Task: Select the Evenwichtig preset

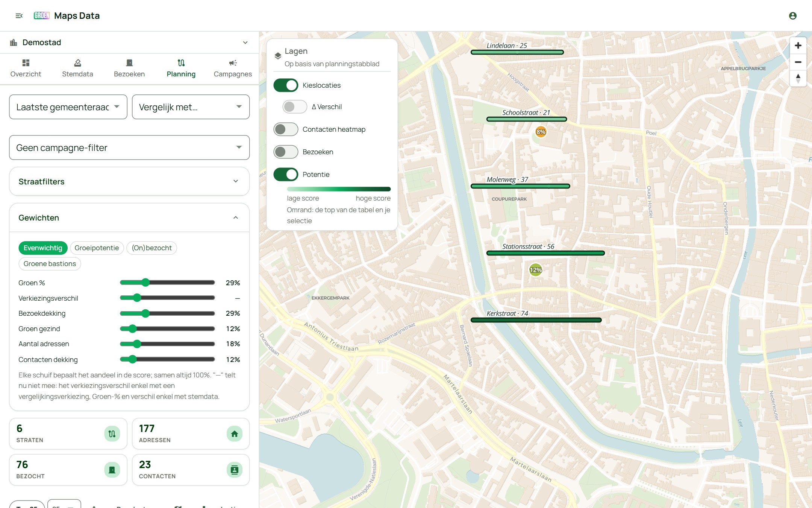Action: (x=43, y=248)
